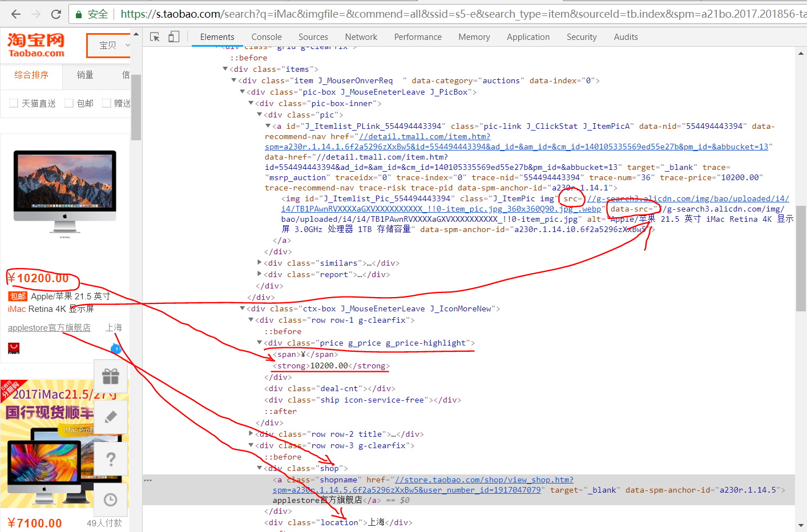The image size is (807, 532).
Task: Open the gift box sidebar icon
Action: [111, 376]
